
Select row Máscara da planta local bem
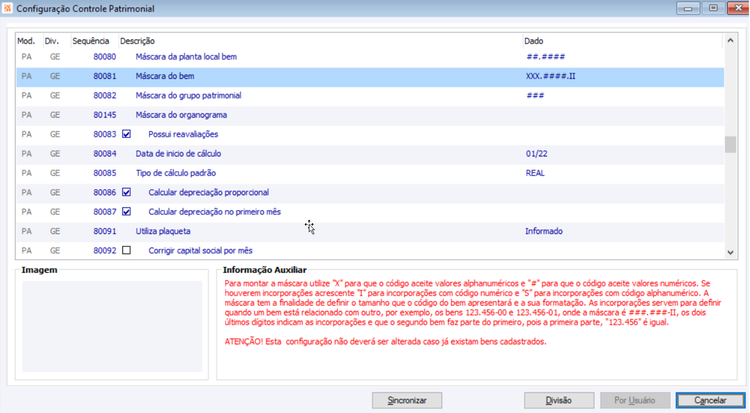point(370,56)
